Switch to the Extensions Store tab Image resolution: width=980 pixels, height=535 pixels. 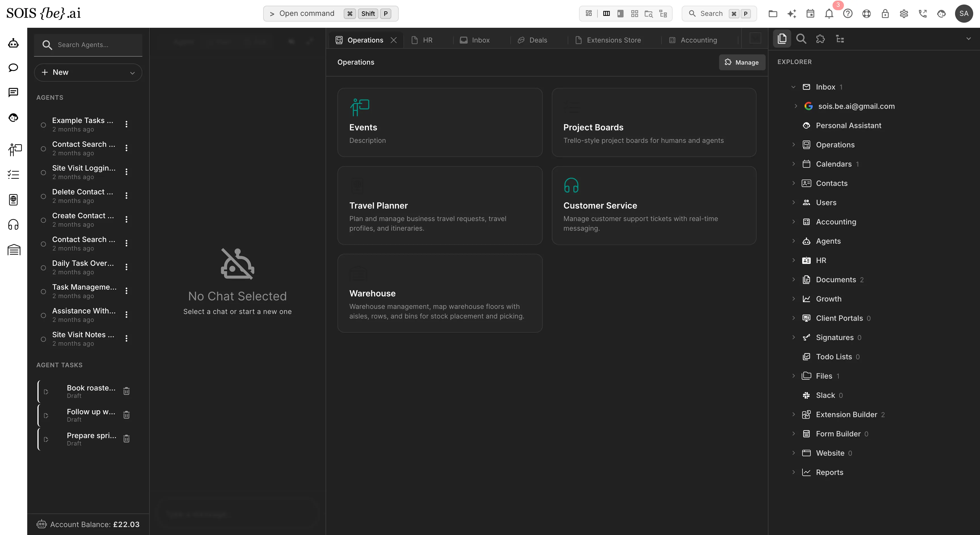(x=608, y=40)
